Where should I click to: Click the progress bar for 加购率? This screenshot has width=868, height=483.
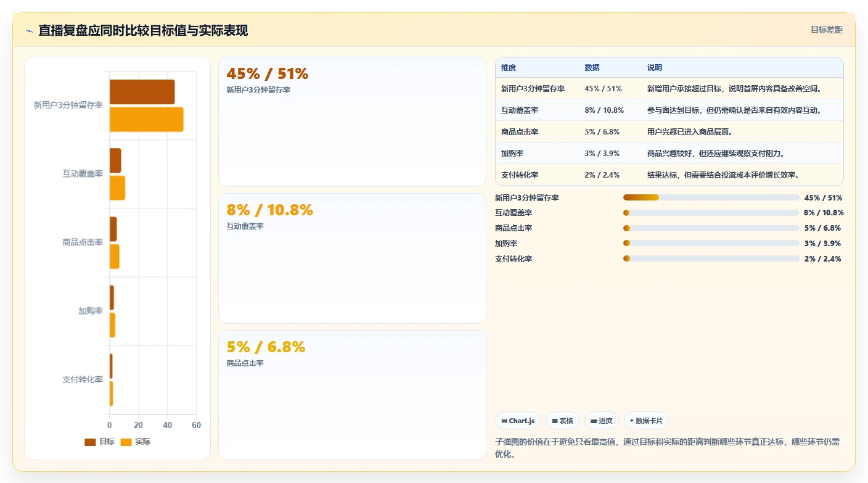click(711, 243)
